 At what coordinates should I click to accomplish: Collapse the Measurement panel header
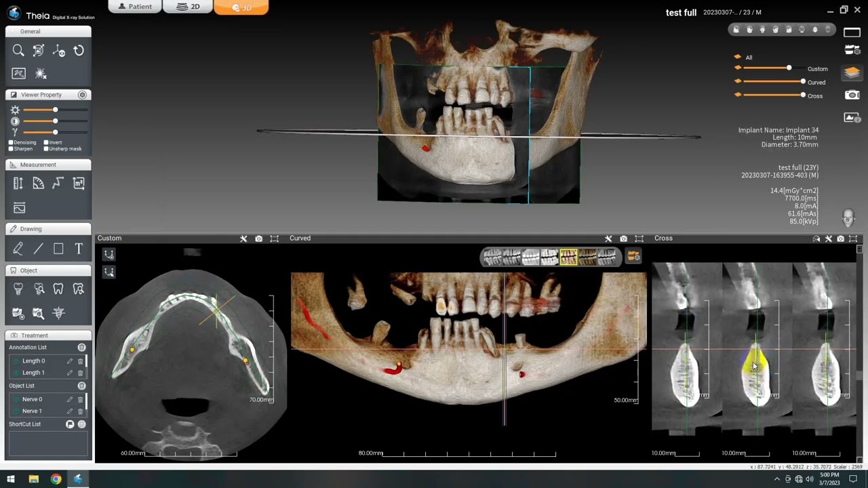point(48,165)
